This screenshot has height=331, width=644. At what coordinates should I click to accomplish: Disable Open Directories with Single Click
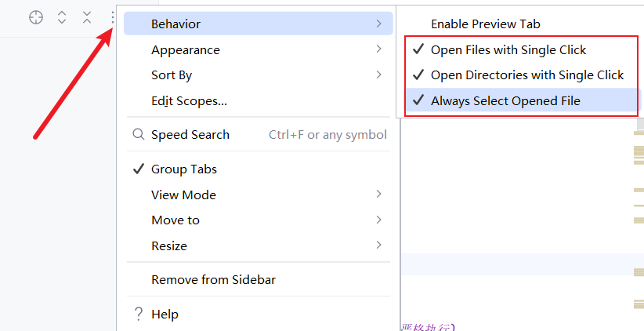tap(526, 75)
